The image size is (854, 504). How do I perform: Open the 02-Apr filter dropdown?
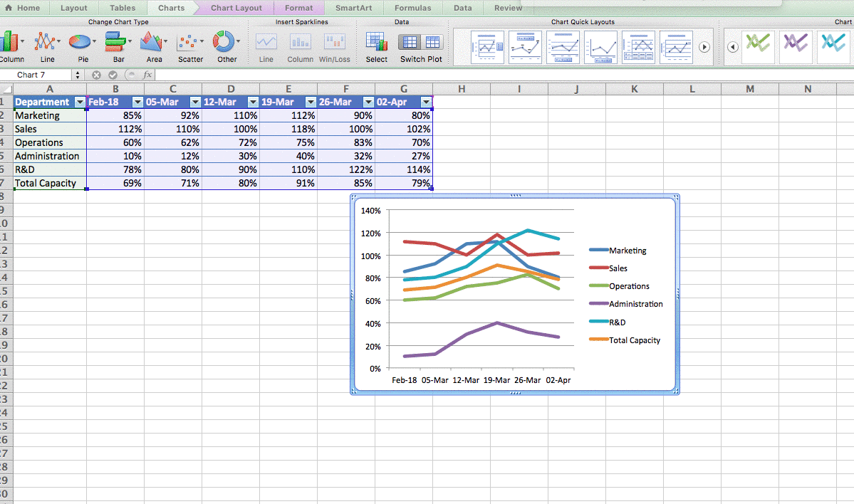coord(425,102)
